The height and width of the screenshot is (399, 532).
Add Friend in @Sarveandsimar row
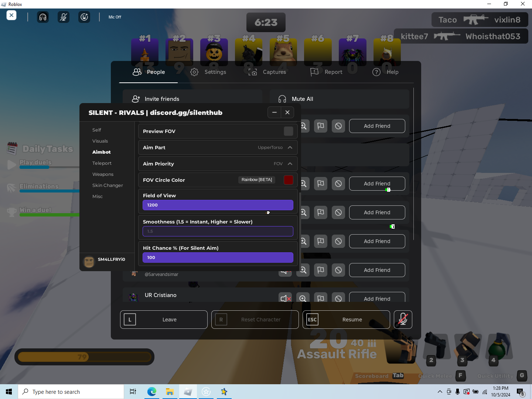pos(377,270)
